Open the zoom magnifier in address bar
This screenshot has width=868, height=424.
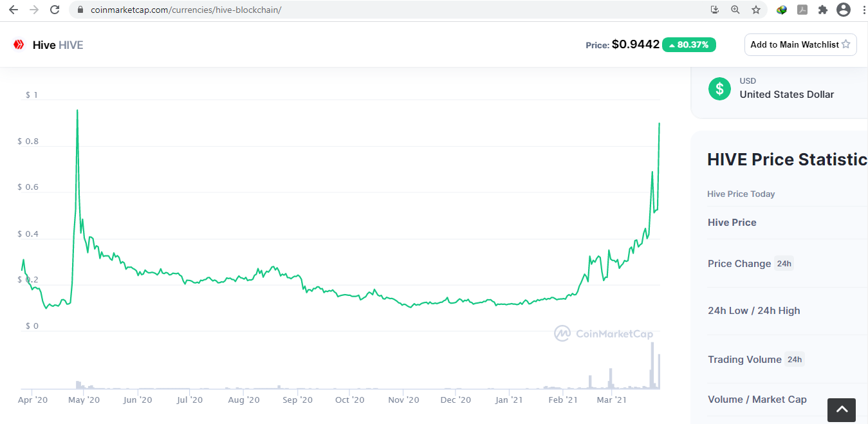pyautogui.click(x=735, y=10)
